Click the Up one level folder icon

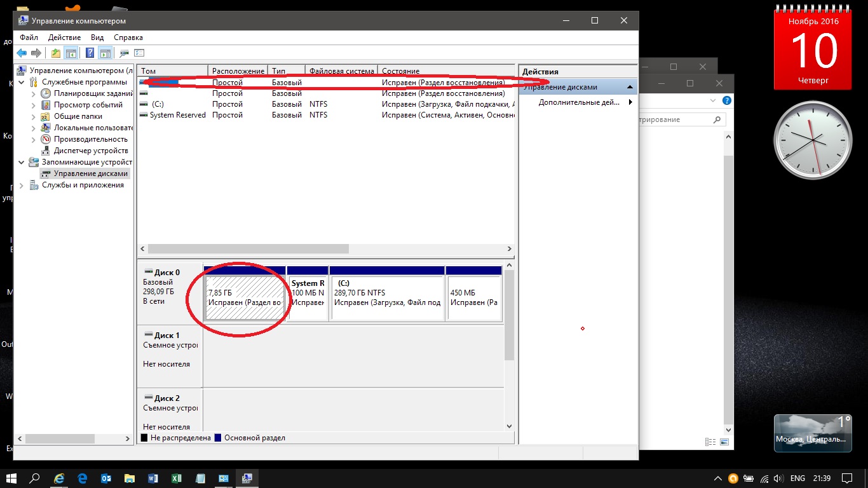pos(56,53)
